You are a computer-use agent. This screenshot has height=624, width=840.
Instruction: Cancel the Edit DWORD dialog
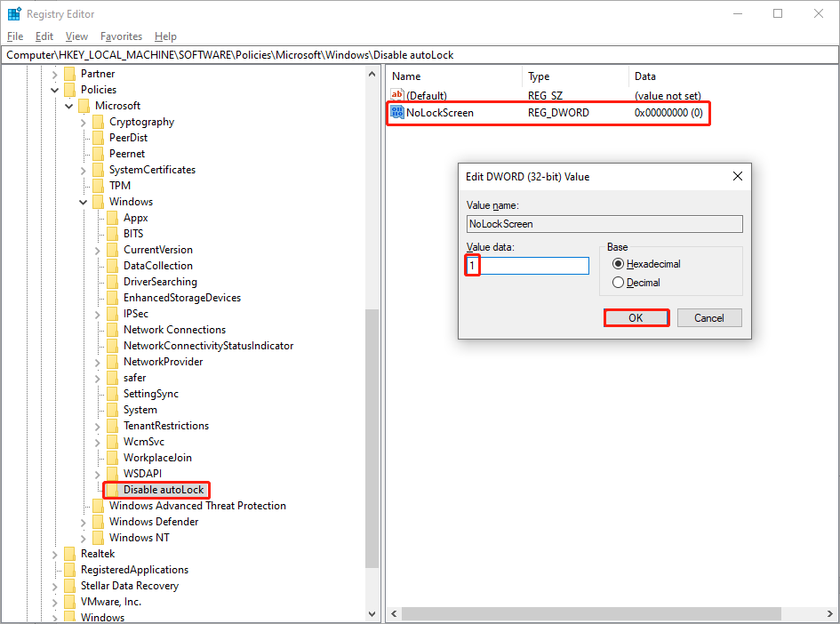709,317
